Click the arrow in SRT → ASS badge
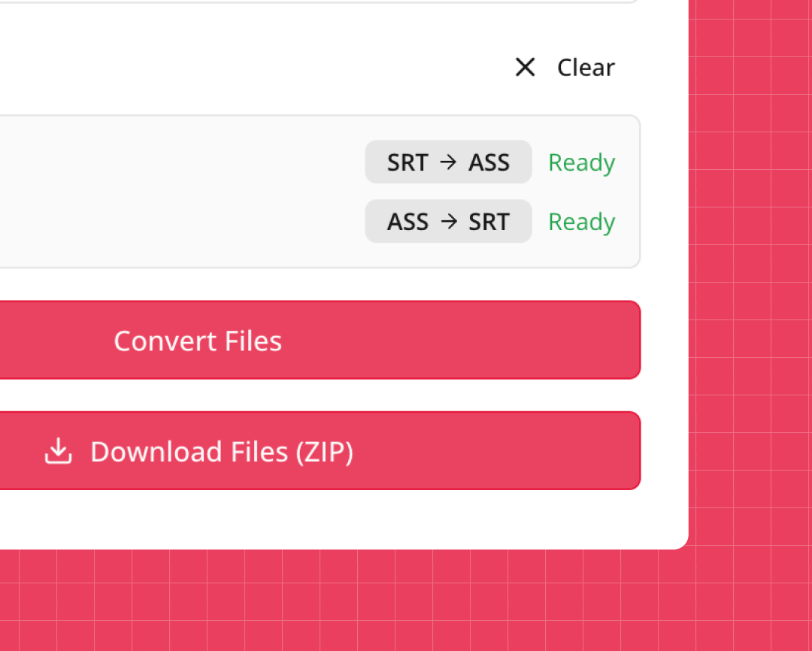This screenshot has height=651, width=812. (448, 162)
